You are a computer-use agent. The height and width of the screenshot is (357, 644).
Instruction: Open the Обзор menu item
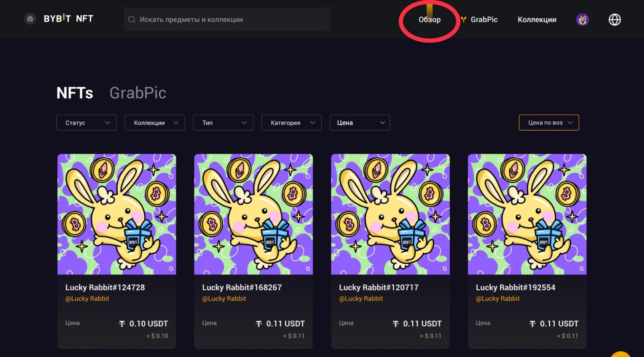(x=429, y=20)
